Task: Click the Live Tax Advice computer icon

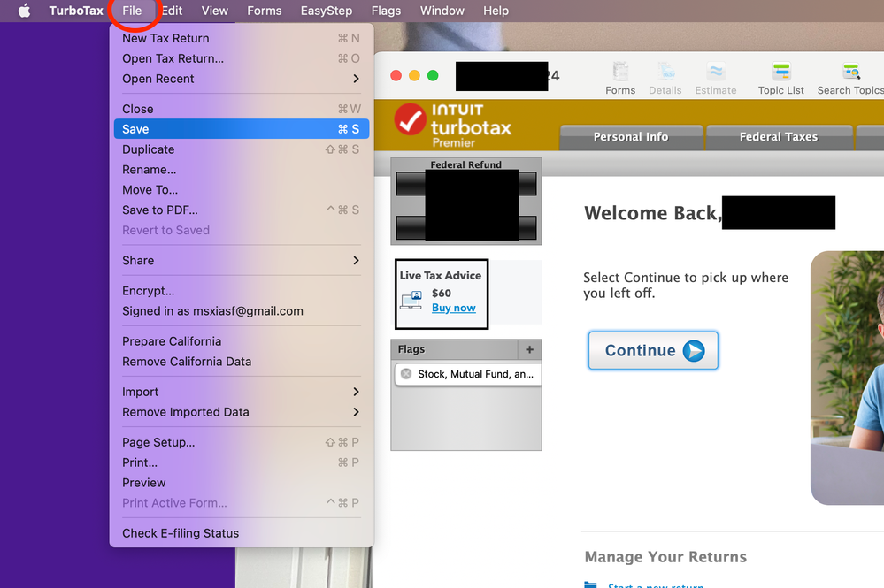Action: 411,301
